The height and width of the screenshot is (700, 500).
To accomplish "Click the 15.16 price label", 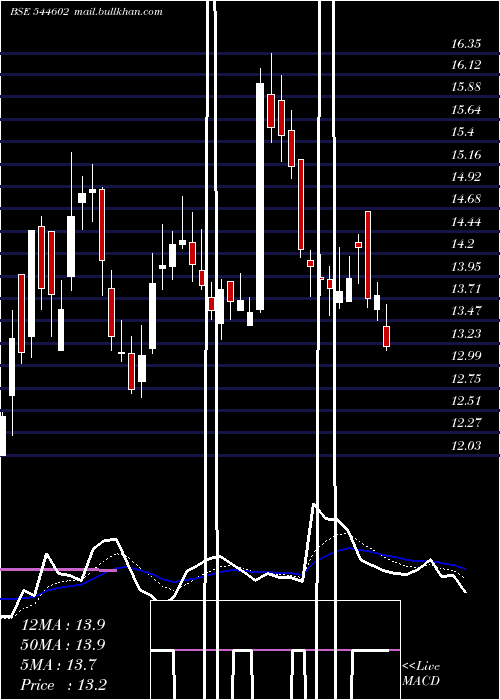I will click(466, 155).
